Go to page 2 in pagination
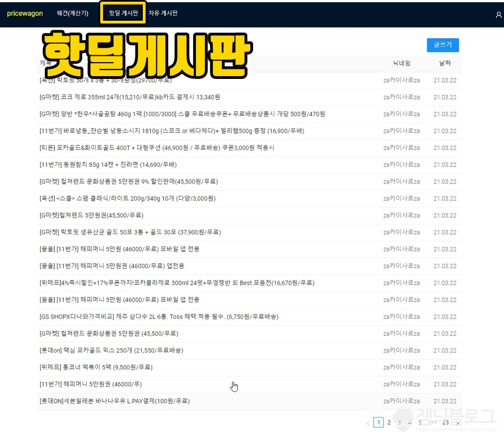Screen dimensions: 504x440 pyautogui.click(x=389, y=422)
